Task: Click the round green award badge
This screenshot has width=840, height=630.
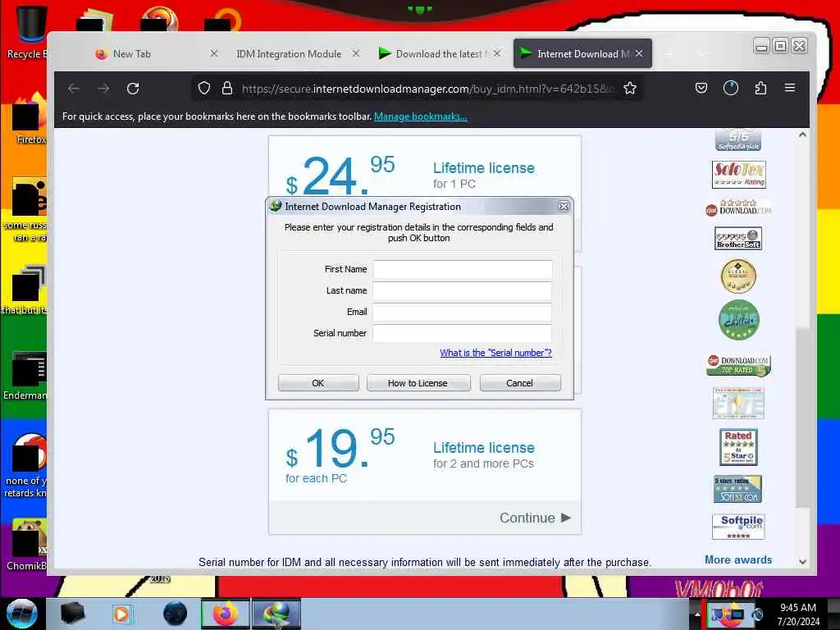Action: (739, 320)
